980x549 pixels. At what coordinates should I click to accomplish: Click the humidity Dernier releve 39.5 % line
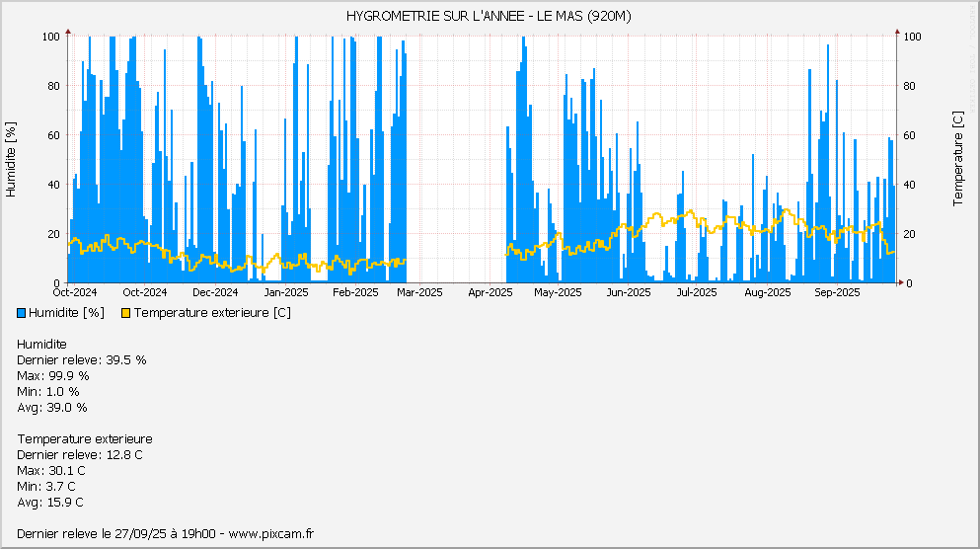(x=82, y=359)
